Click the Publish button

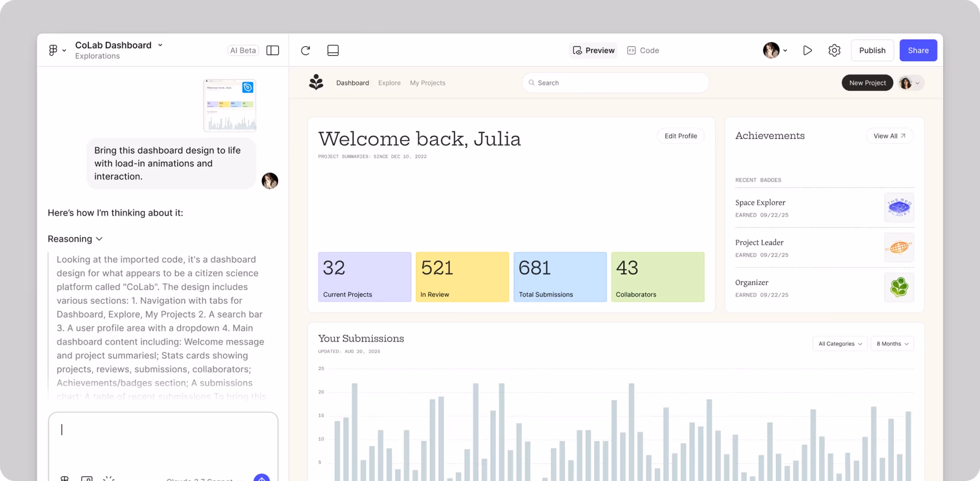872,50
